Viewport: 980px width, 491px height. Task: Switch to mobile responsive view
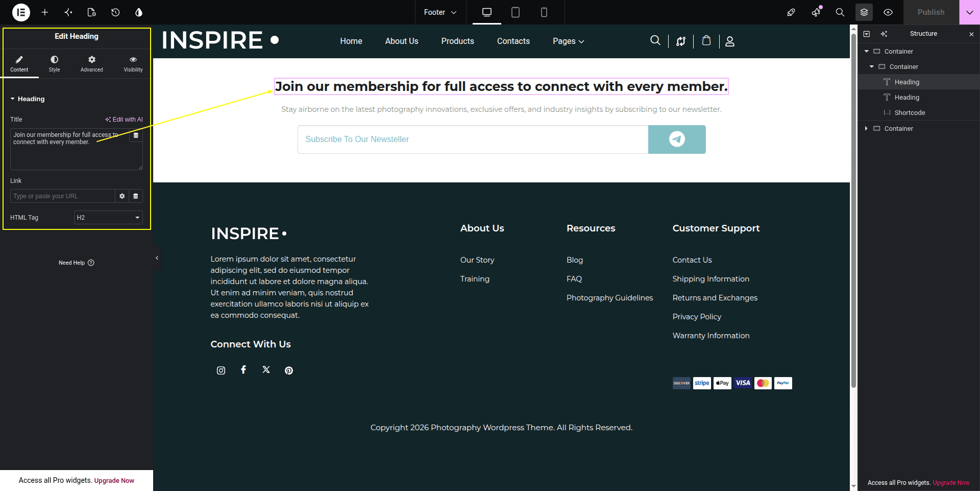click(x=544, y=12)
